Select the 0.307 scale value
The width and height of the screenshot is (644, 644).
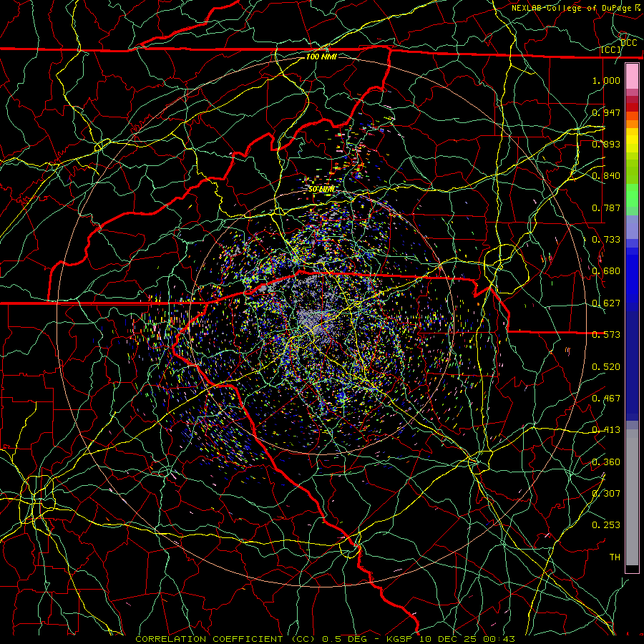pos(606,494)
